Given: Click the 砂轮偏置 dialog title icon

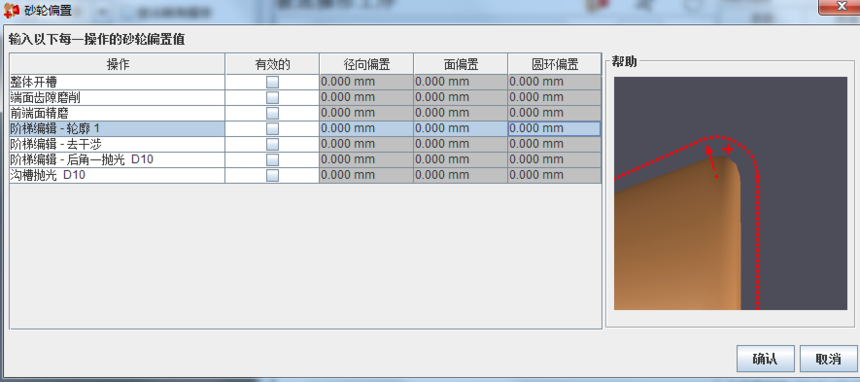Looking at the screenshot, I should pyautogui.click(x=11, y=9).
